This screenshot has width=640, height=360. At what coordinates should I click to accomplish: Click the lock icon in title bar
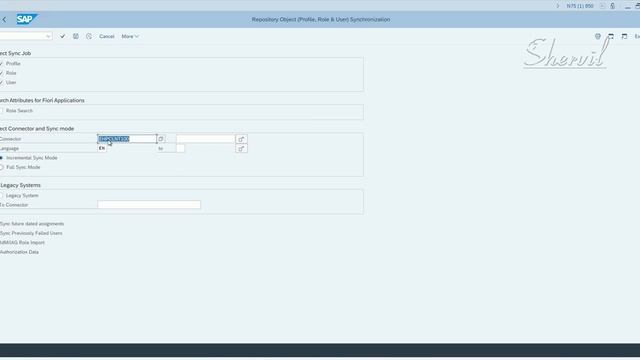pos(613,6)
